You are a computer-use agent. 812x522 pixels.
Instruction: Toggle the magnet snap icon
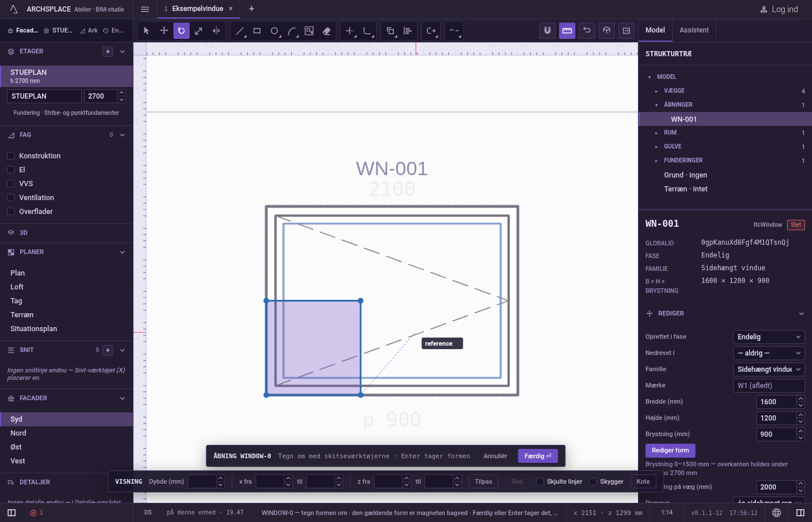click(x=548, y=31)
